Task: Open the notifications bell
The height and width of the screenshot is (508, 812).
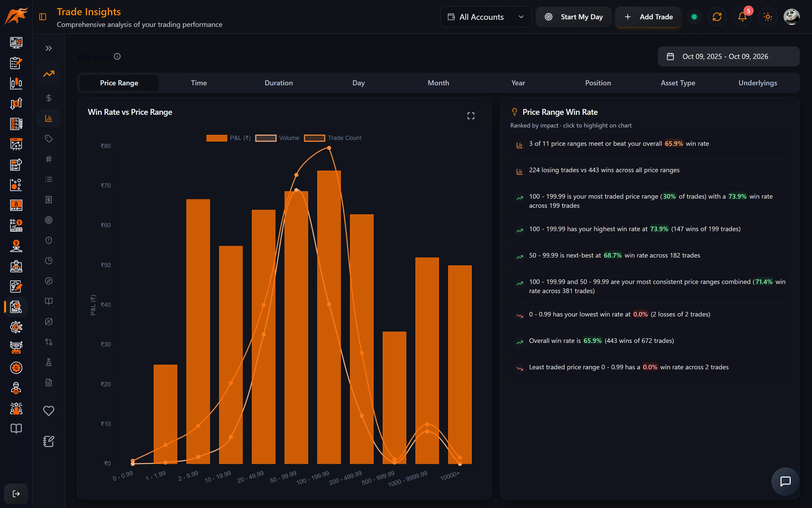Action: pyautogui.click(x=742, y=17)
